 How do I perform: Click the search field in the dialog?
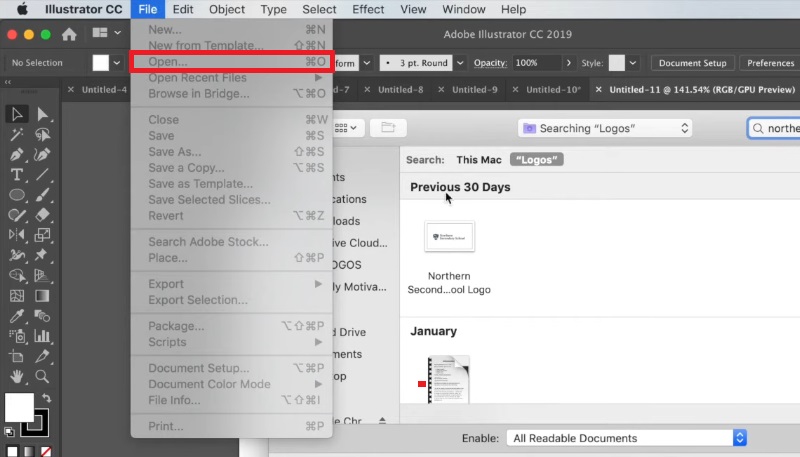pyautogui.click(x=776, y=128)
